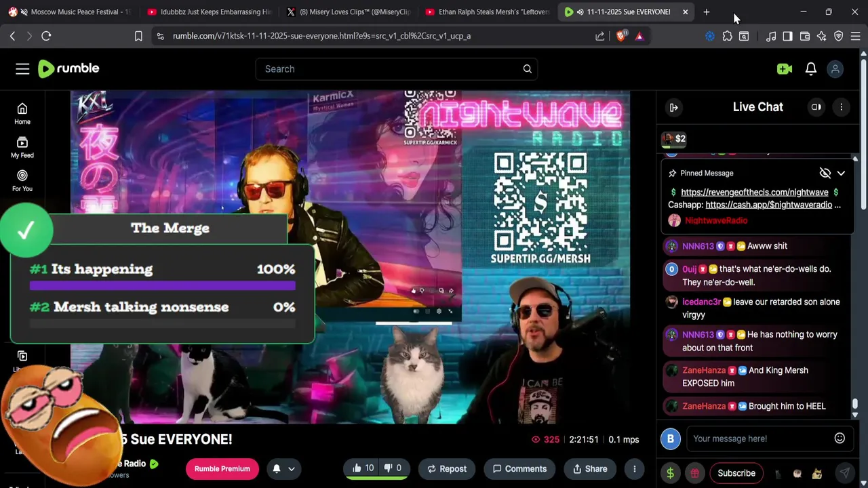Close the 11-11-2025 Sue EVERYONE tab

[x=685, y=12]
